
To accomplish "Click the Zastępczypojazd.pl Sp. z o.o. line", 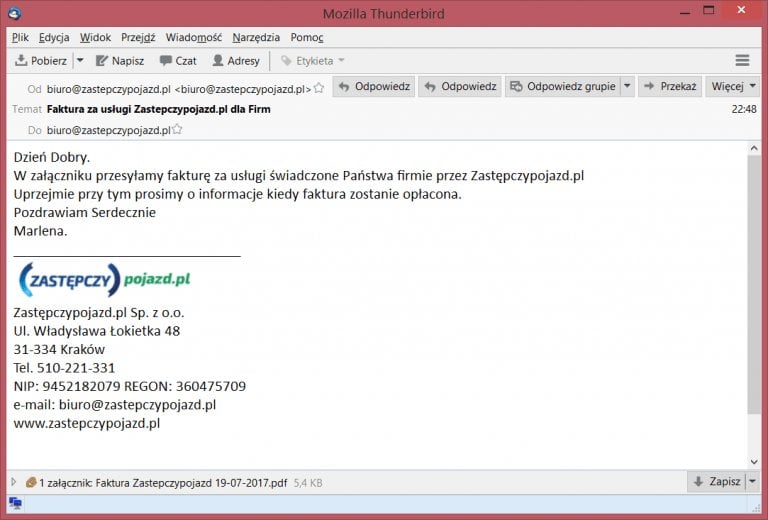I will [x=99, y=312].
